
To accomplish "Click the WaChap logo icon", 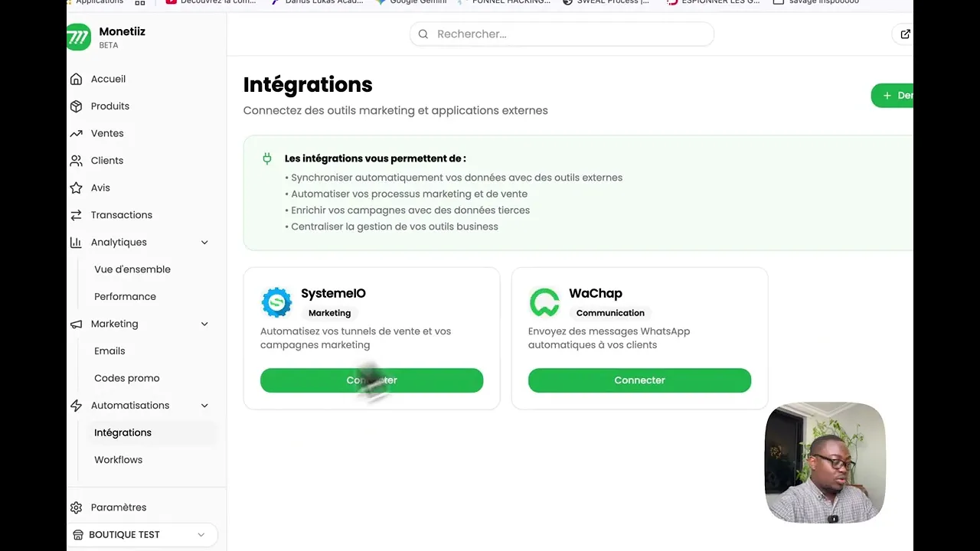I will point(544,302).
